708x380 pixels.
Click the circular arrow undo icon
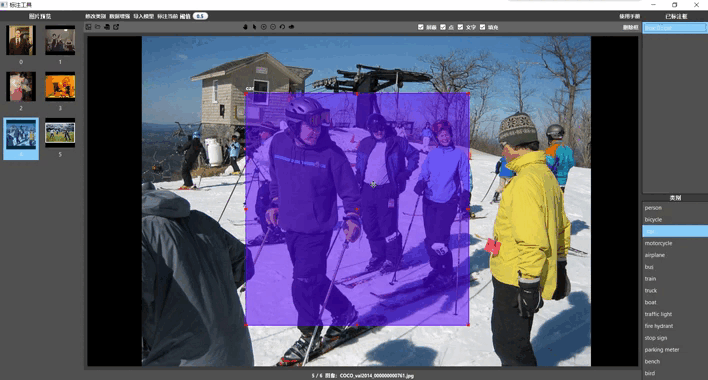tap(282, 27)
